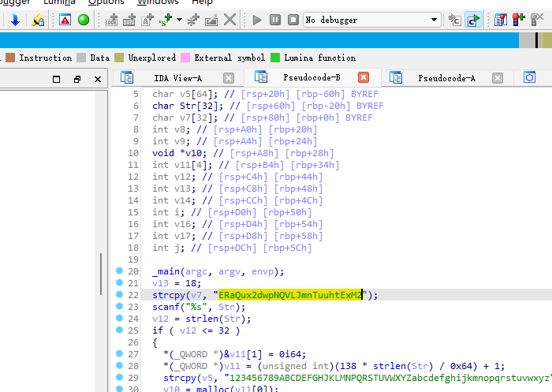Switch to the IDA View-A tab

(177, 78)
